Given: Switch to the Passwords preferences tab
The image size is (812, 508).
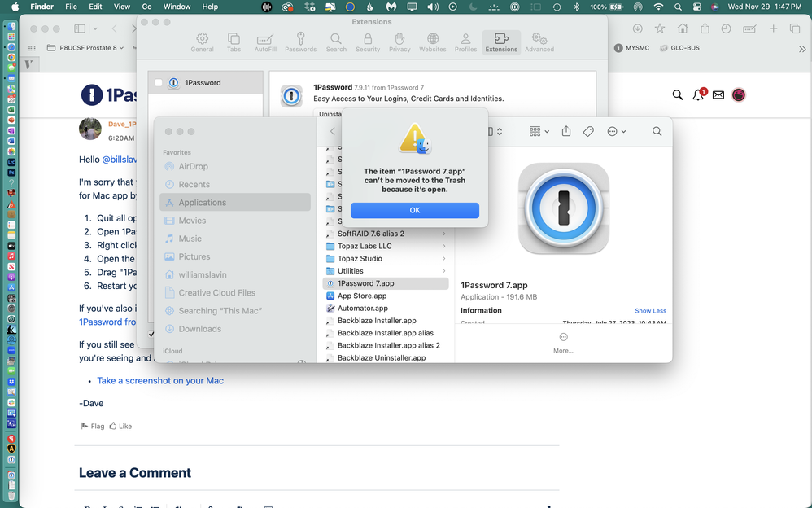Looking at the screenshot, I should 300,42.
